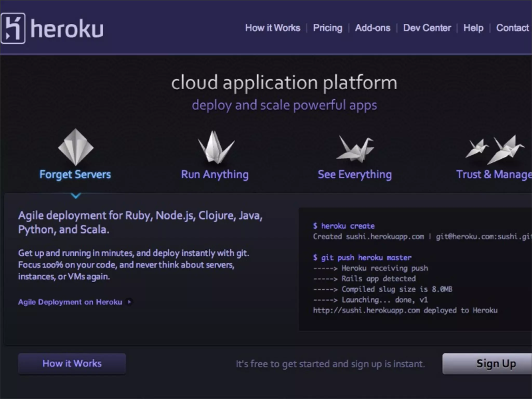The height and width of the screenshot is (399, 532).
Task: Click 'http://sushi.herokuapp.com deployed to Heroku' text
Action: click(x=405, y=310)
